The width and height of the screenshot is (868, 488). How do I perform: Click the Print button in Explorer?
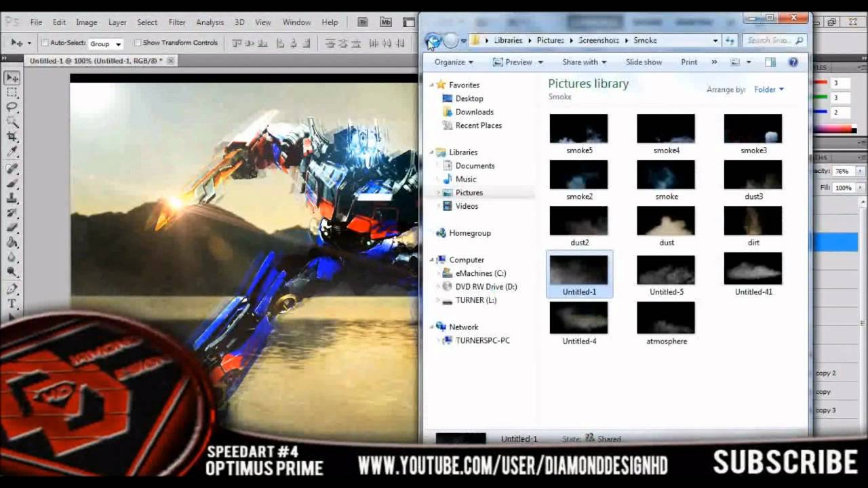click(x=689, y=62)
